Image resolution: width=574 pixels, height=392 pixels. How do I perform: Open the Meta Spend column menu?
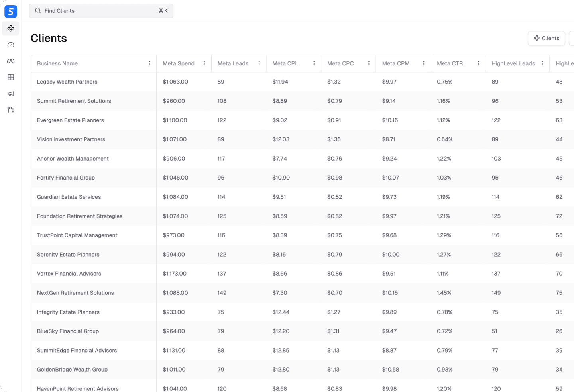[x=204, y=63]
